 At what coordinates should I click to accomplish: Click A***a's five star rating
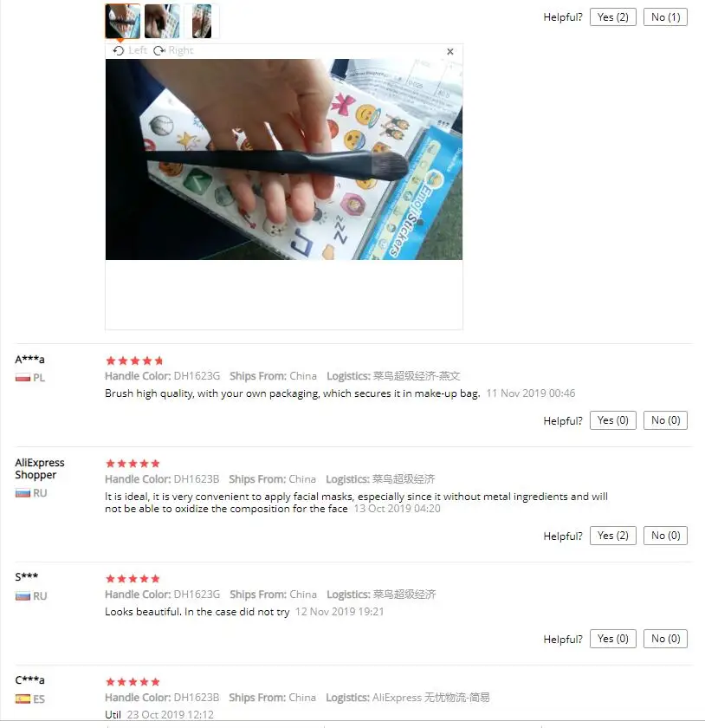click(134, 361)
